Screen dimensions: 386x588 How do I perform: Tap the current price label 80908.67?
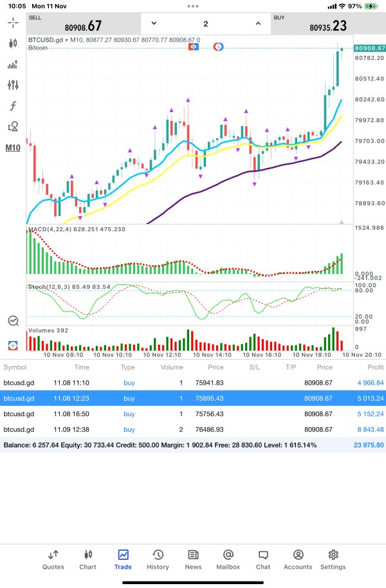click(369, 48)
